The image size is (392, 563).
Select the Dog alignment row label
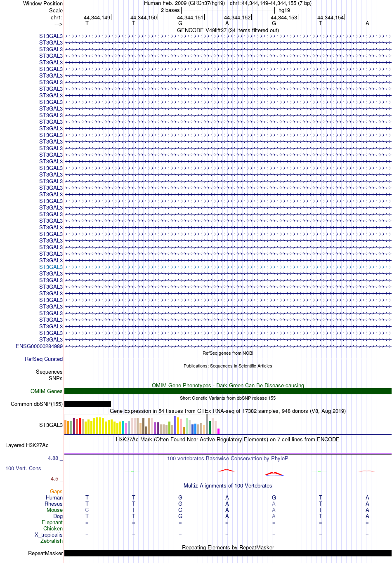pos(58,516)
